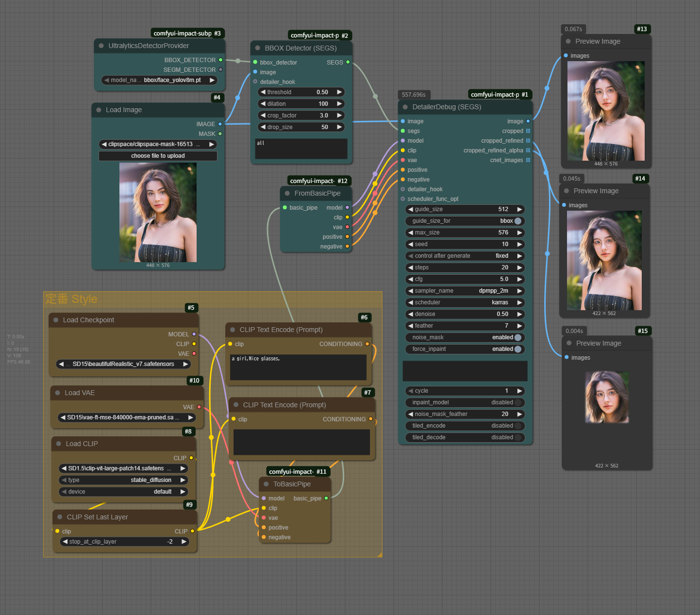
Task: Toggle the noise_mask enabled switch
Action: [517, 337]
